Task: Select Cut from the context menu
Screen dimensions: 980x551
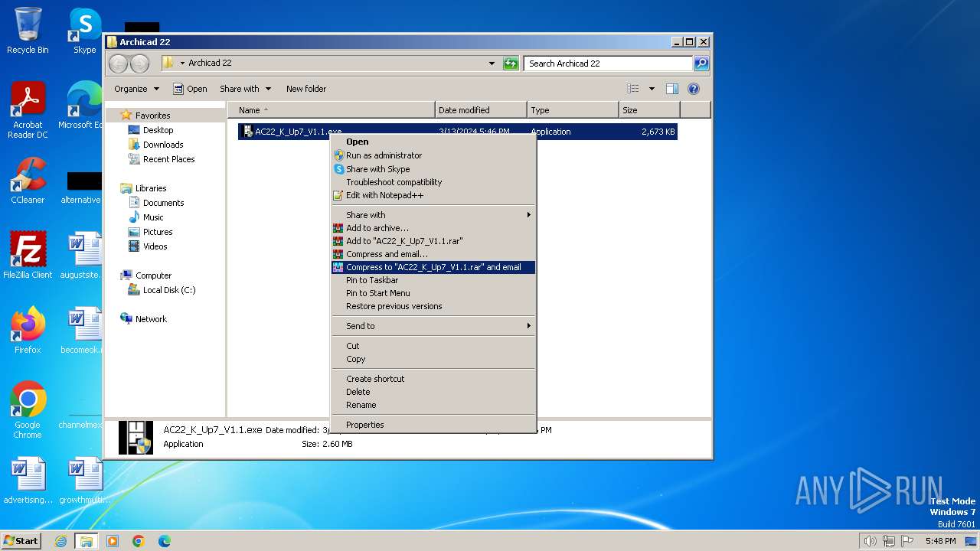Action: (433, 346)
